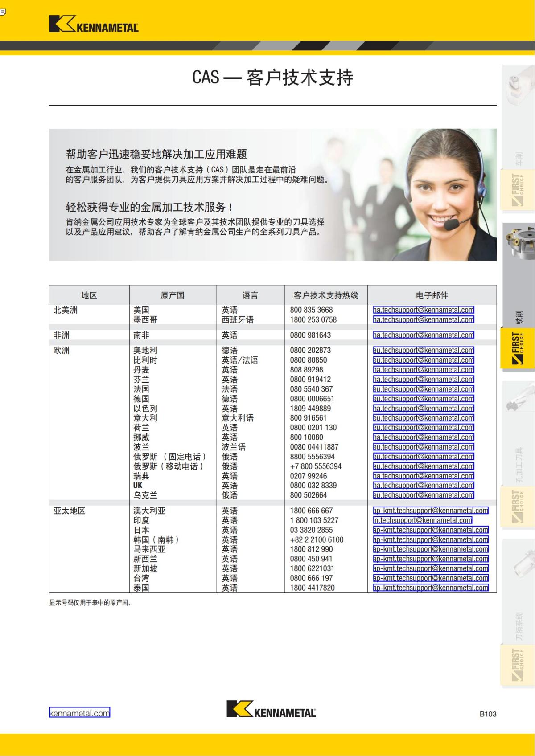Click phone number +7 800 5556394

[x=316, y=466]
